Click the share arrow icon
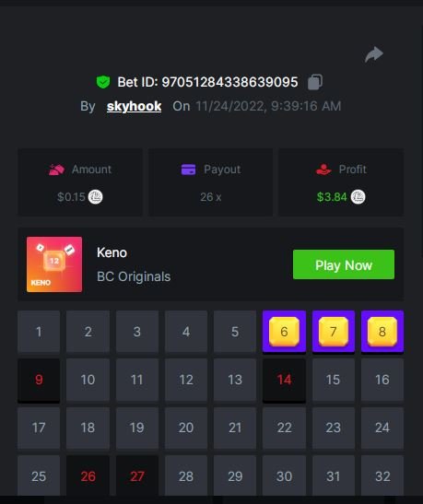Screen dimensions: 423x504 [x=374, y=54]
